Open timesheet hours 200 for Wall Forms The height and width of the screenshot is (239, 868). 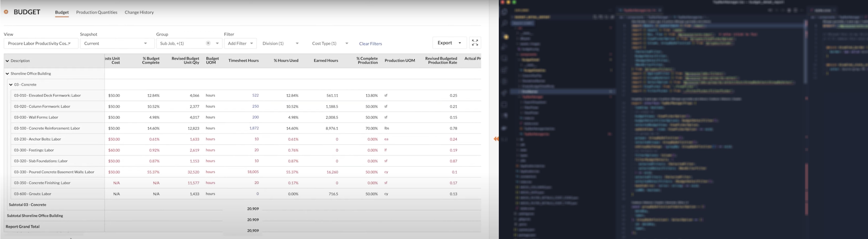pos(255,117)
